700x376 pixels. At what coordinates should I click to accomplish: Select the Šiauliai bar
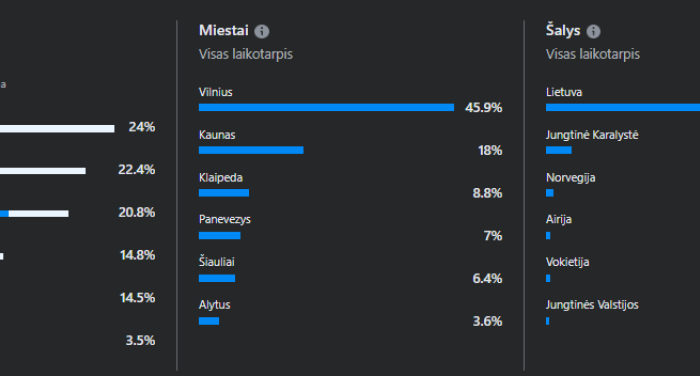point(217,278)
